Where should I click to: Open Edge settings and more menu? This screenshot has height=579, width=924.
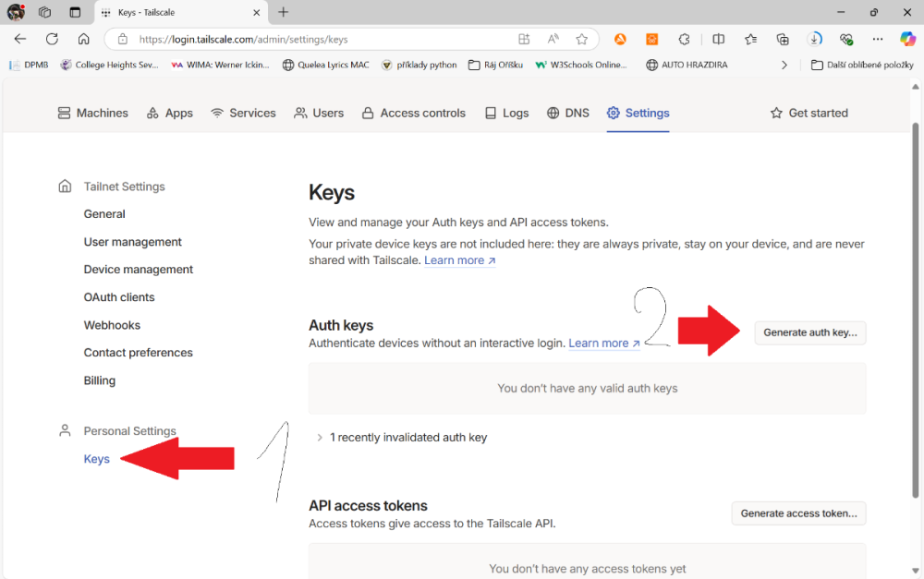click(878, 39)
